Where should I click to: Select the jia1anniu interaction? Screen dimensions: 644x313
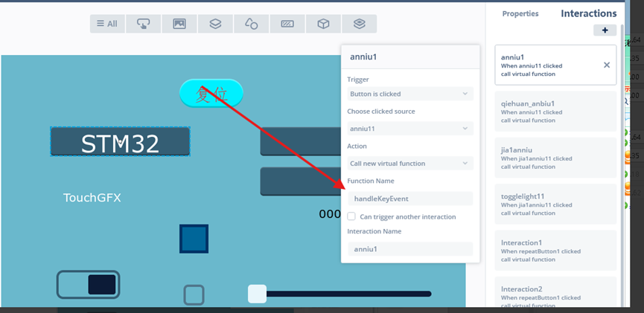pyautogui.click(x=555, y=158)
